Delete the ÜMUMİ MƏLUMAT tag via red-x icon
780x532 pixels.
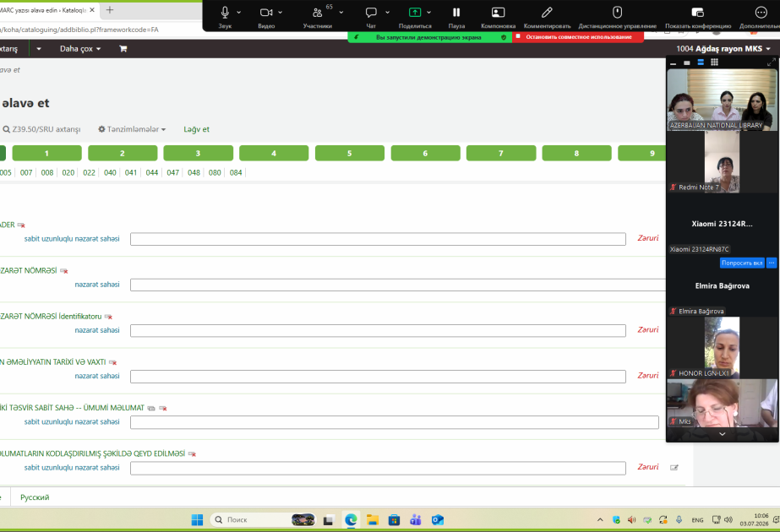coord(163,408)
